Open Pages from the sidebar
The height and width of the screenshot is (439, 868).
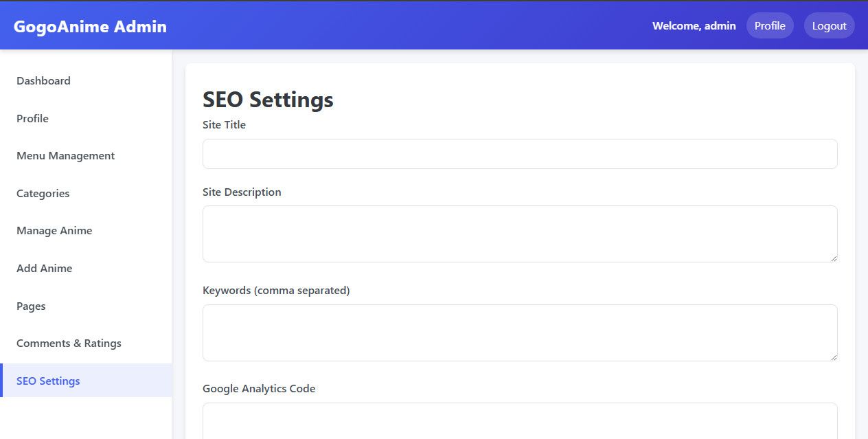point(31,306)
